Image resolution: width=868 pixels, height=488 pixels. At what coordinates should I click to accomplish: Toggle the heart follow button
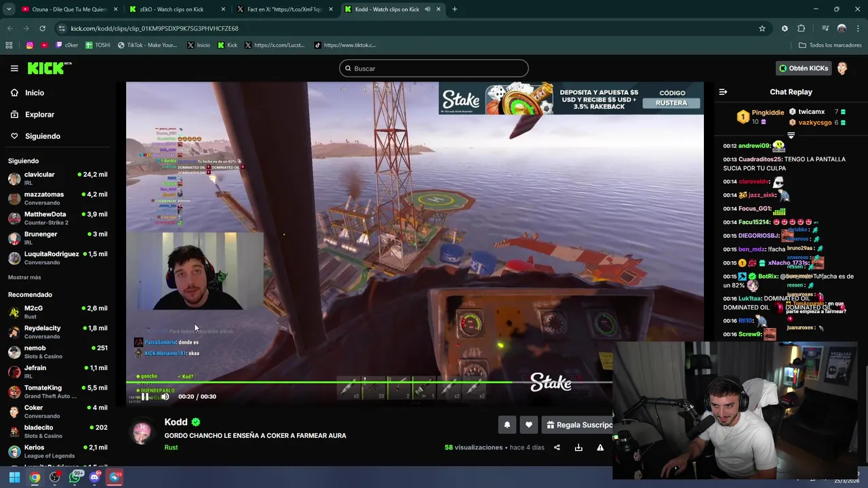(529, 425)
